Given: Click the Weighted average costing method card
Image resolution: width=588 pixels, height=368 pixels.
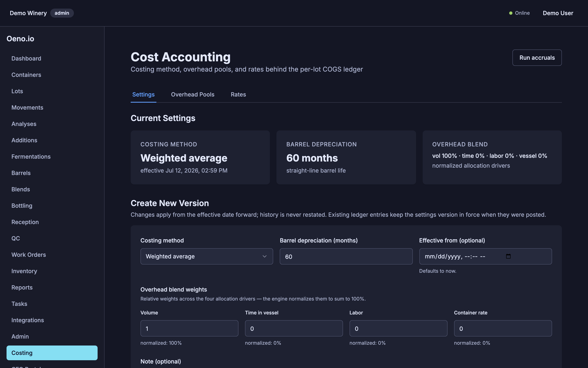Looking at the screenshot, I should (x=200, y=157).
